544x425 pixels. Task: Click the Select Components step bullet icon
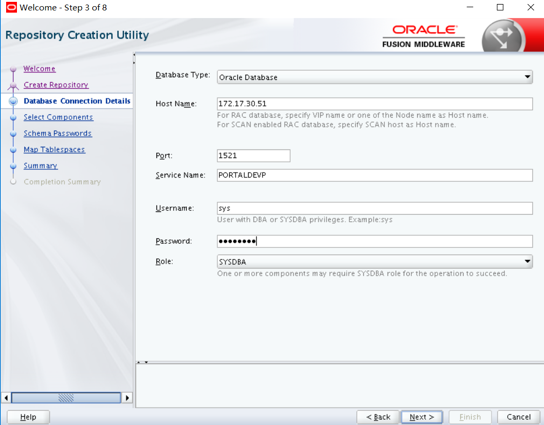[x=13, y=118]
